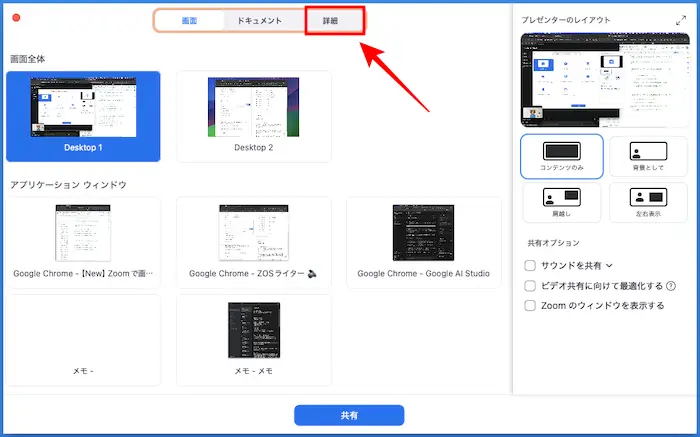Check Zoom のウィンドウを表示する option
700x437 pixels.
coord(531,306)
